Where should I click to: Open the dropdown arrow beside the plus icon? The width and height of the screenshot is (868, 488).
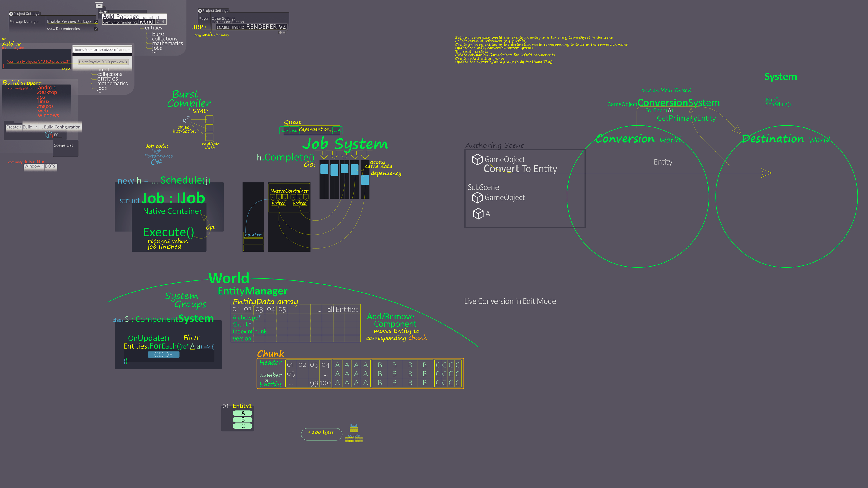(105, 12)
